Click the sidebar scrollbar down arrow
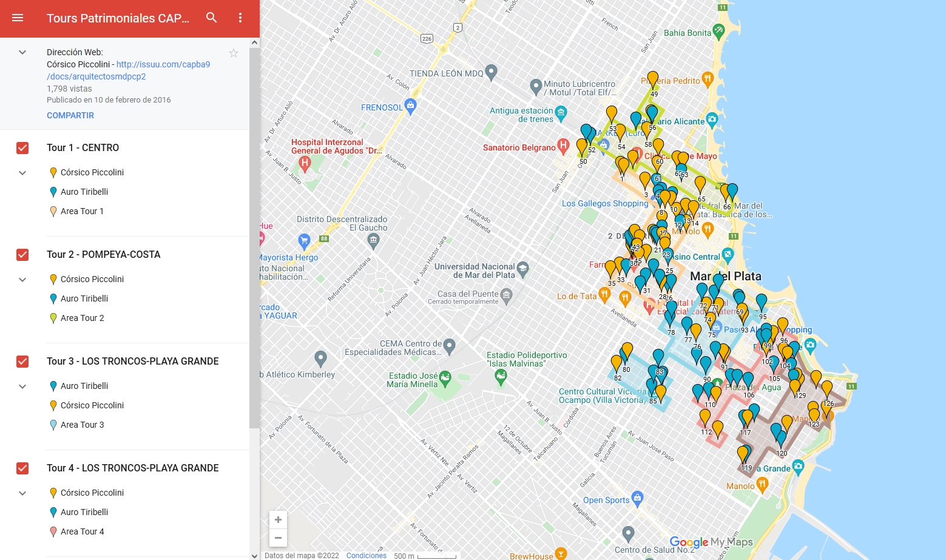946x560 pixels. tap(254, 555)
